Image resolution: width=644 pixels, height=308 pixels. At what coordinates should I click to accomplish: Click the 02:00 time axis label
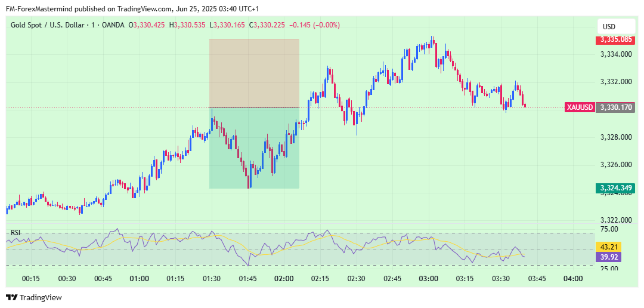pos(284,279)
